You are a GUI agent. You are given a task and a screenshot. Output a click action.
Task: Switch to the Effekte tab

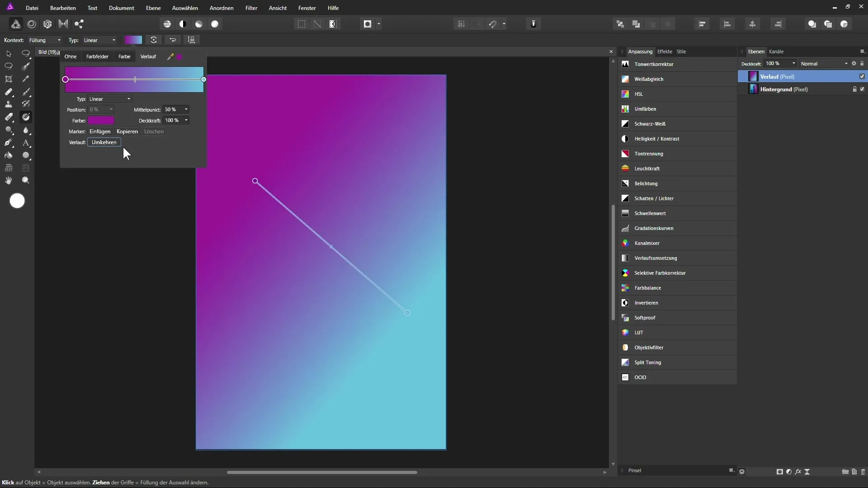665,52
